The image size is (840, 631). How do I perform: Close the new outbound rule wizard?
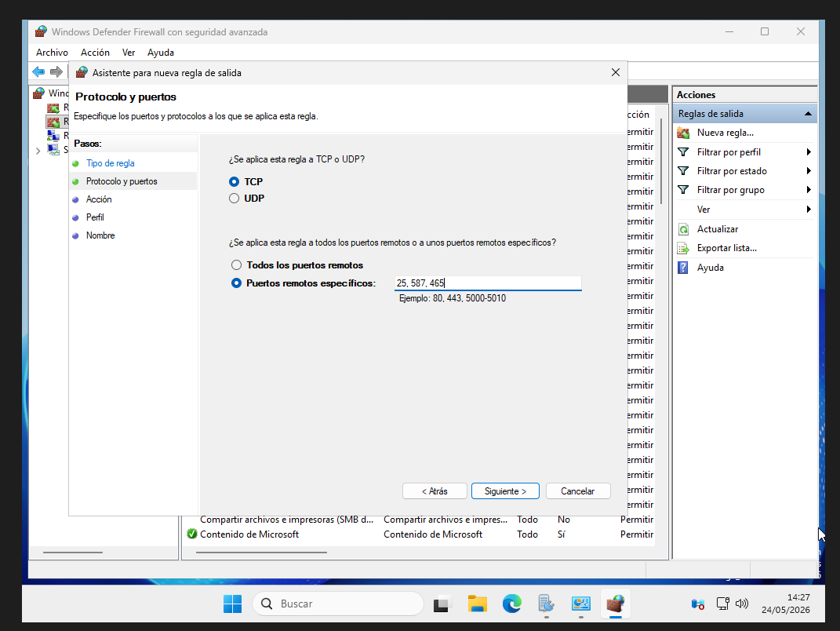click(x=616, y=72)
